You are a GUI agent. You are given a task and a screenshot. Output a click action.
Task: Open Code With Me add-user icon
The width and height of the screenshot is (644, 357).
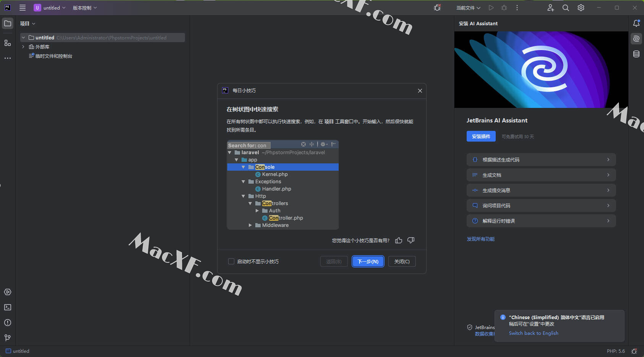coord(550,8)
